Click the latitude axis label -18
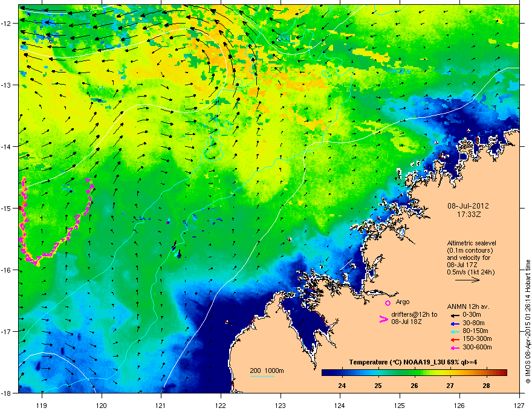The width and height of the screenshot is (532, 411). click(6, 393)
